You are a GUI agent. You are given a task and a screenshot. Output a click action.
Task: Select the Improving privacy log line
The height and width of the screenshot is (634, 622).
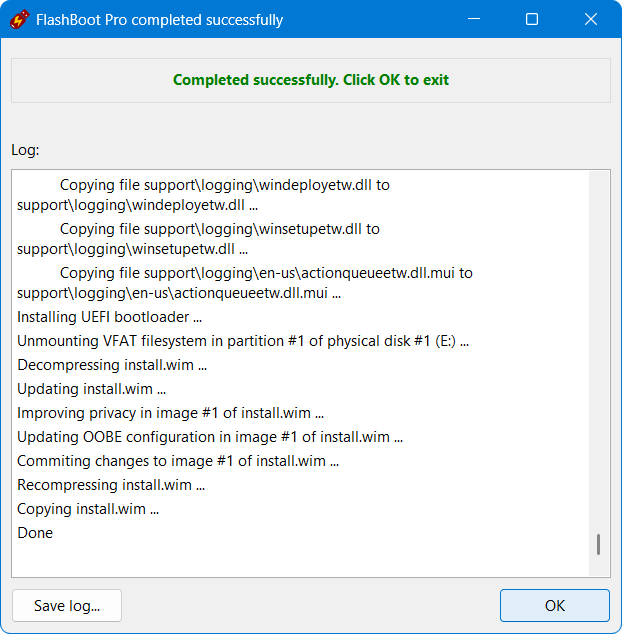tap(170, 413)
